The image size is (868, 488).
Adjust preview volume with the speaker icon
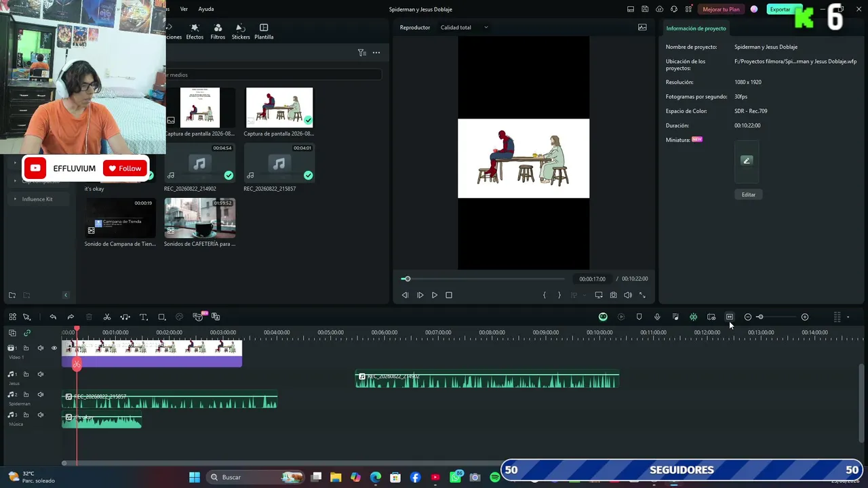click(x=628, y=295)
